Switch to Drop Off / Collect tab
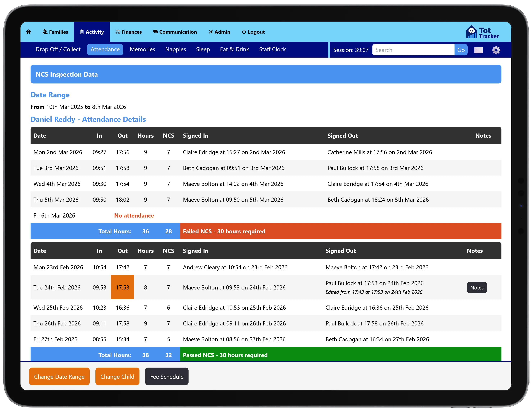The image size is (532, 412). 58,49
